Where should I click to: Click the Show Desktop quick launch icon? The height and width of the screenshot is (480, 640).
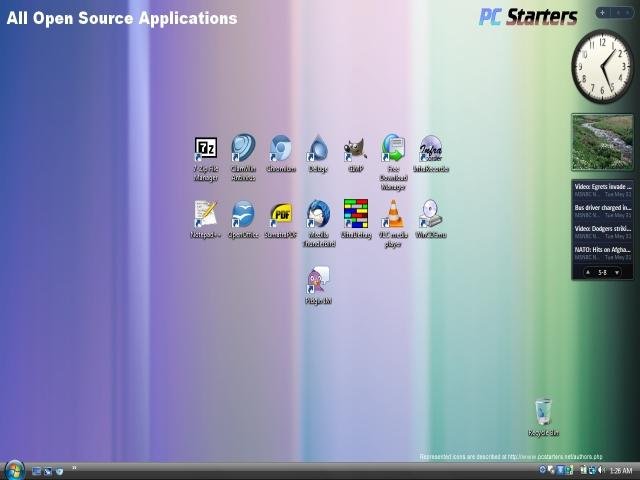(36, 471)
